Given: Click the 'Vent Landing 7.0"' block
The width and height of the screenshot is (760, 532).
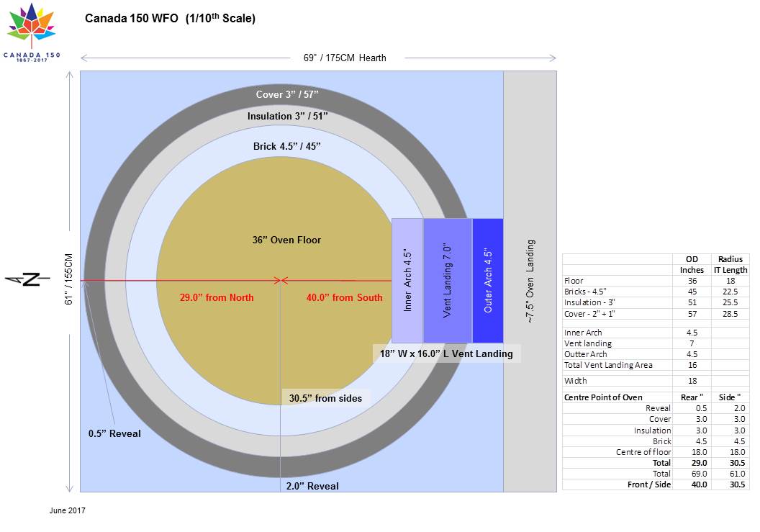Looking at the screenshot, I should pyautogui.click(x=448, y=280).
